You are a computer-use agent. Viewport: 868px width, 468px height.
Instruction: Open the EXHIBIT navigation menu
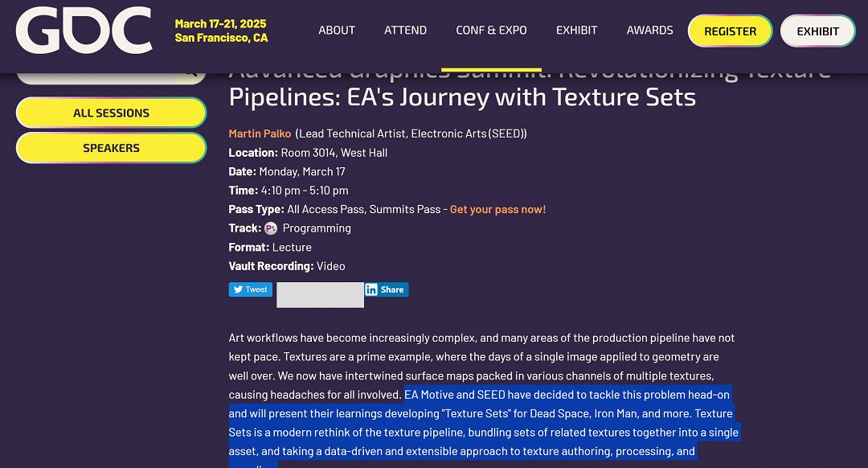[576, 31]
